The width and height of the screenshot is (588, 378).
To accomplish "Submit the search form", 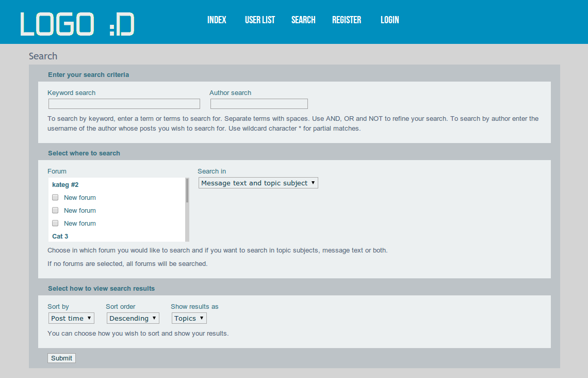I will tap(61, 358).
